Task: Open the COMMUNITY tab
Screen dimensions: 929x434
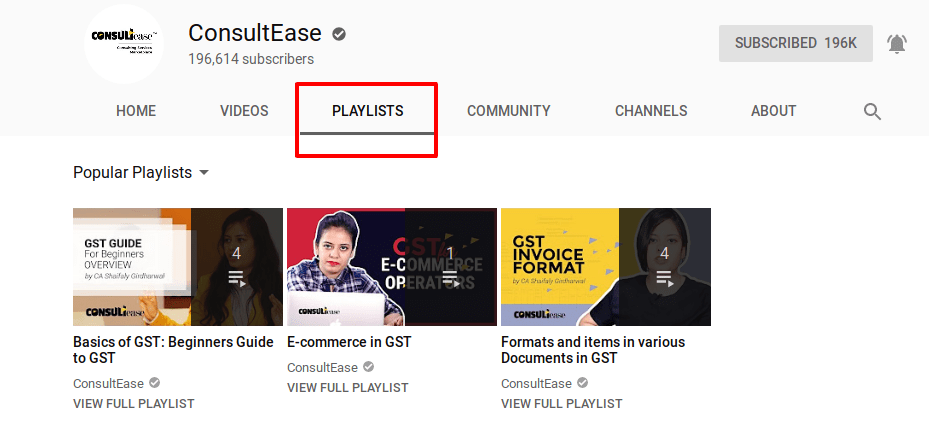Action: 508,111
